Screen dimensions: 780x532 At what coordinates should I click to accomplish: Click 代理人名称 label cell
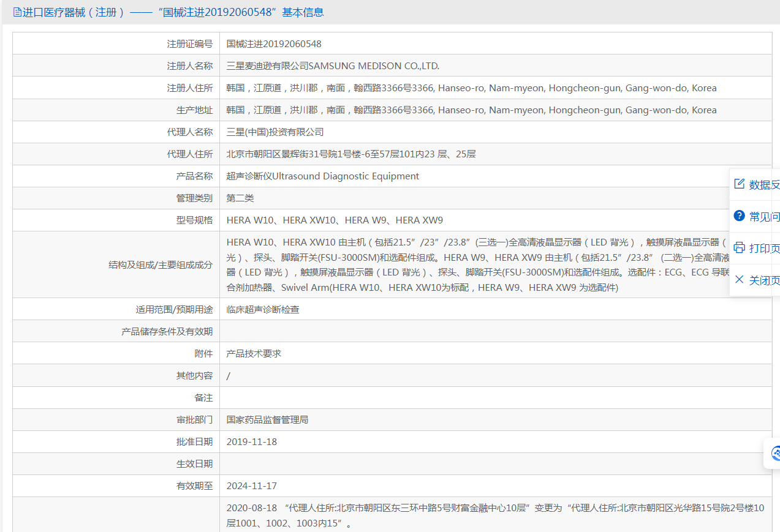coord(116,132)
